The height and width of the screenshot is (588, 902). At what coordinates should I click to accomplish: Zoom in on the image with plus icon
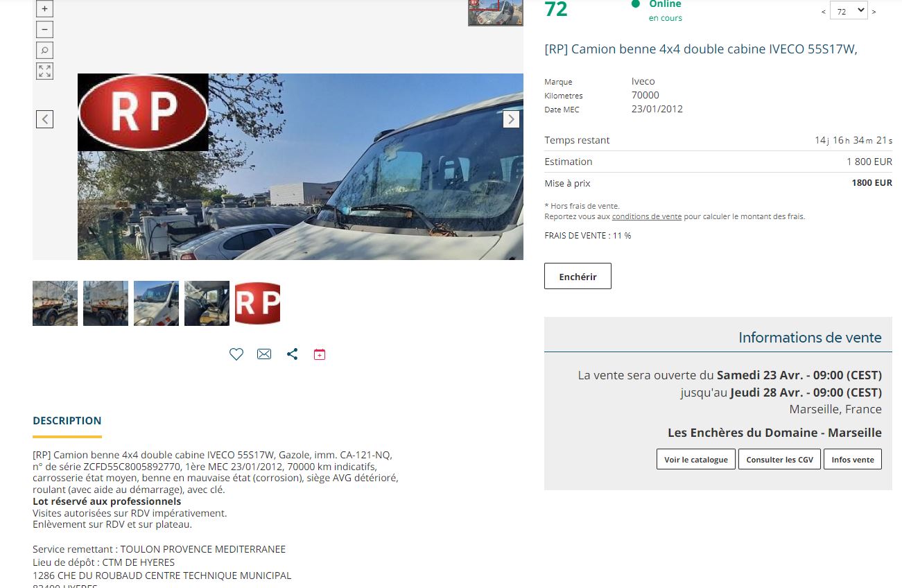44,9
